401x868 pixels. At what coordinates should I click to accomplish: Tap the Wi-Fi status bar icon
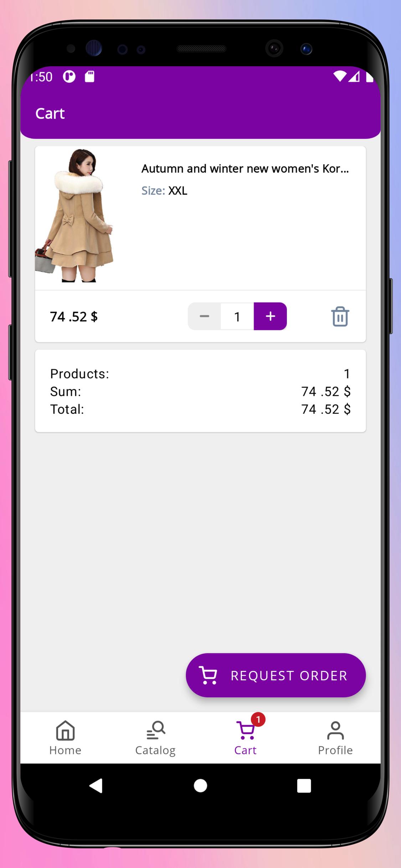pos(340,76)
